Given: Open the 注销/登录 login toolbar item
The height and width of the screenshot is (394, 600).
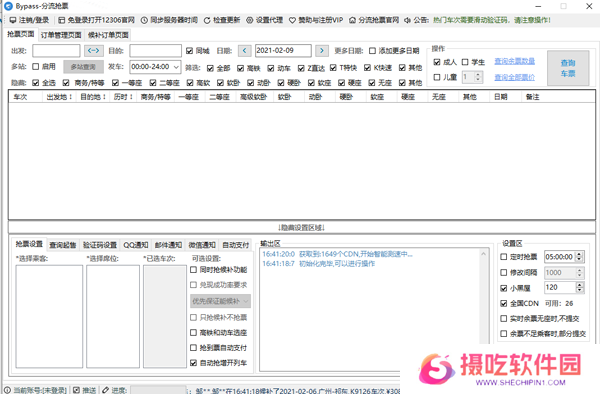Looking at the screenshot, I should (29, 20).
